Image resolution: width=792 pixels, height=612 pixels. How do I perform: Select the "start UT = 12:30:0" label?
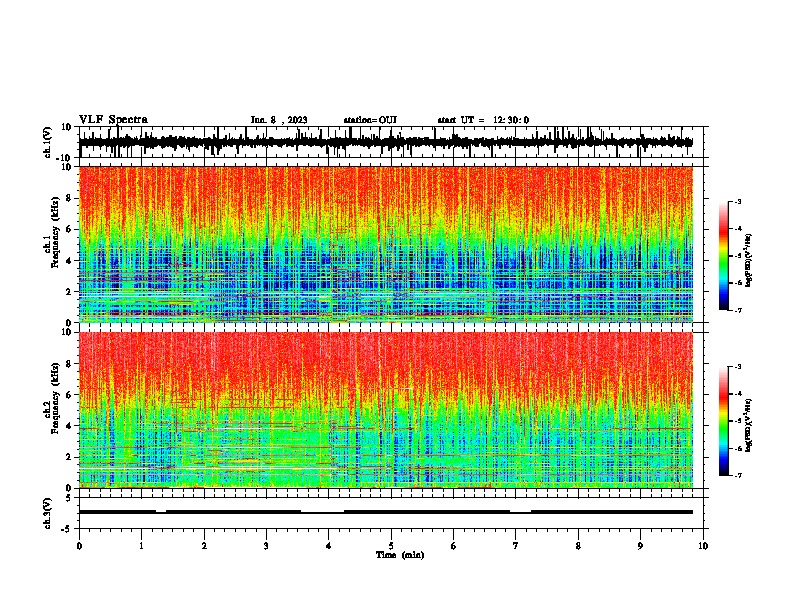(x=483, y=120)
